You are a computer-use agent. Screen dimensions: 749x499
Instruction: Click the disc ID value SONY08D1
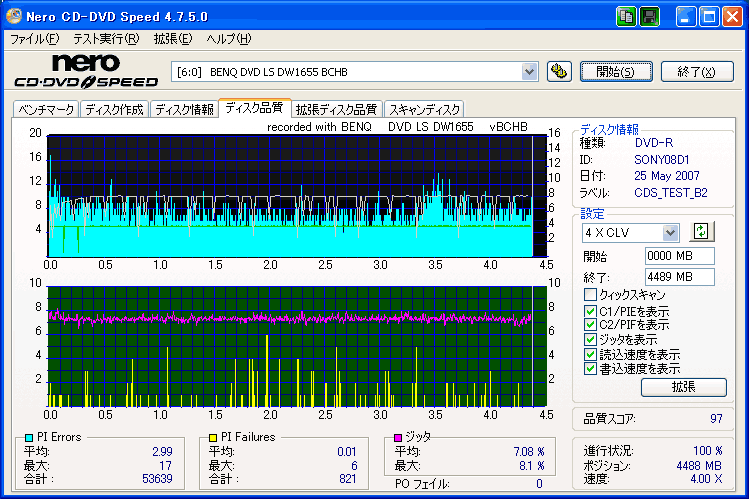662,159
